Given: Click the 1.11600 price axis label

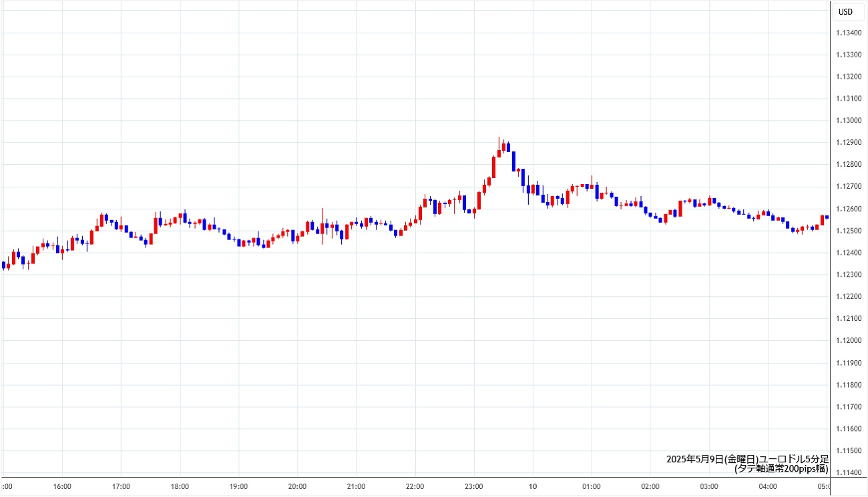Looking at the screenshot, I should click(x=847, y=429).
